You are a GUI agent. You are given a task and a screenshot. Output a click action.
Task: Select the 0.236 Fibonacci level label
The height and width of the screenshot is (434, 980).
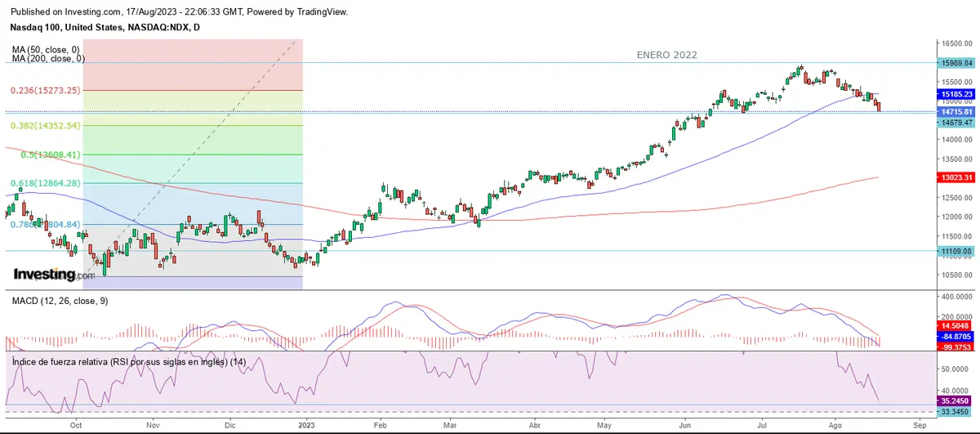click(x=45, y=91)
